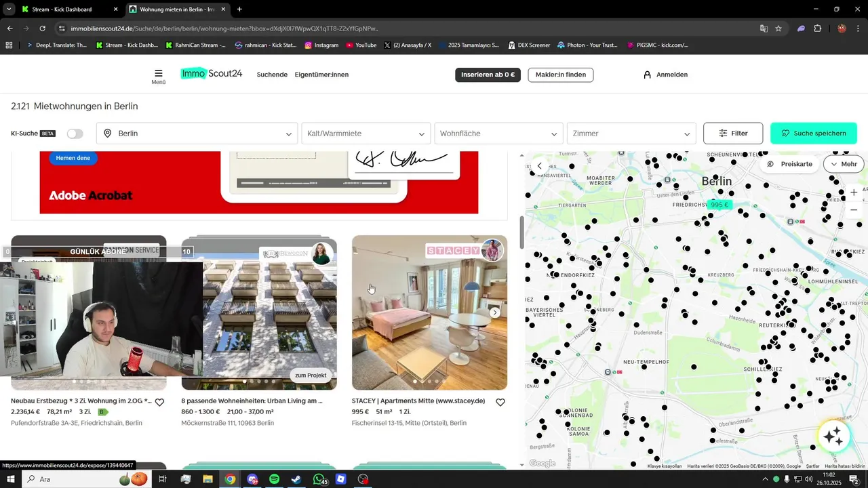Open the Urban Living building photo

(x=259, y=312)
